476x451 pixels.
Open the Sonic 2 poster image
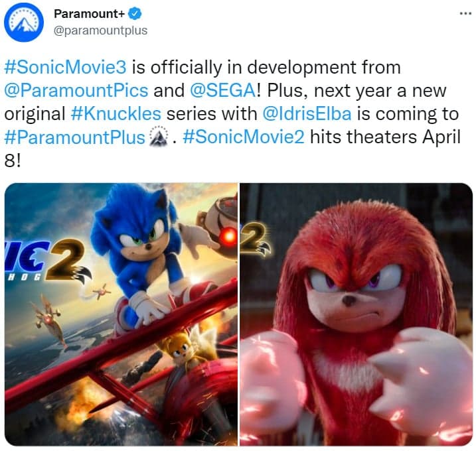(121, 314)
